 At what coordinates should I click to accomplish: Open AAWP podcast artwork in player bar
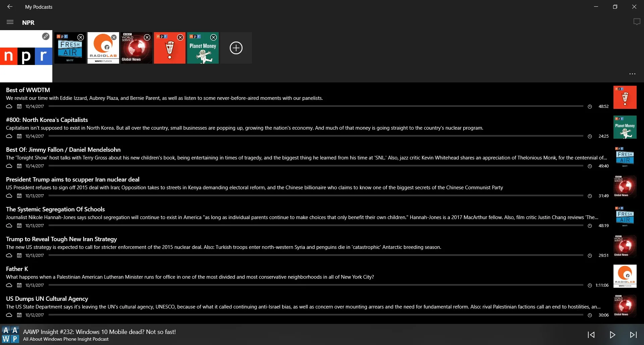coord(10,335)
